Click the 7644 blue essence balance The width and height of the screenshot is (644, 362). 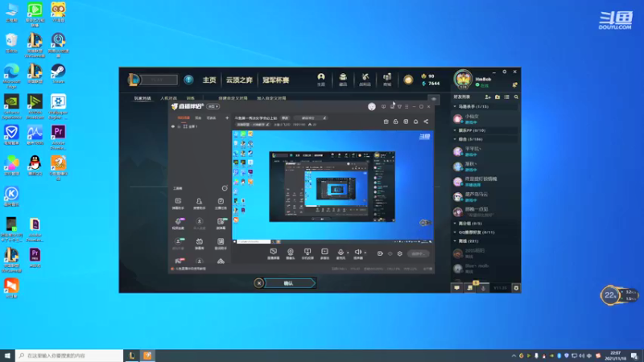pos(431,84)
